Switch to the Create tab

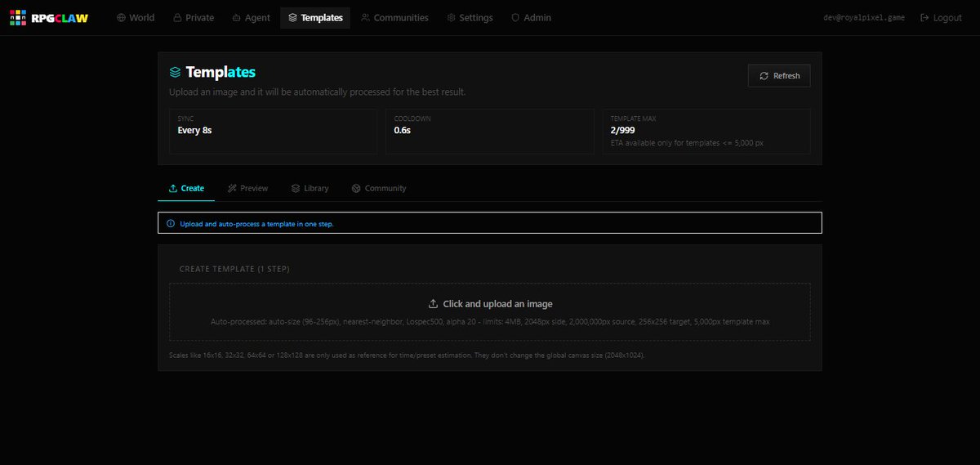point(186,188)
